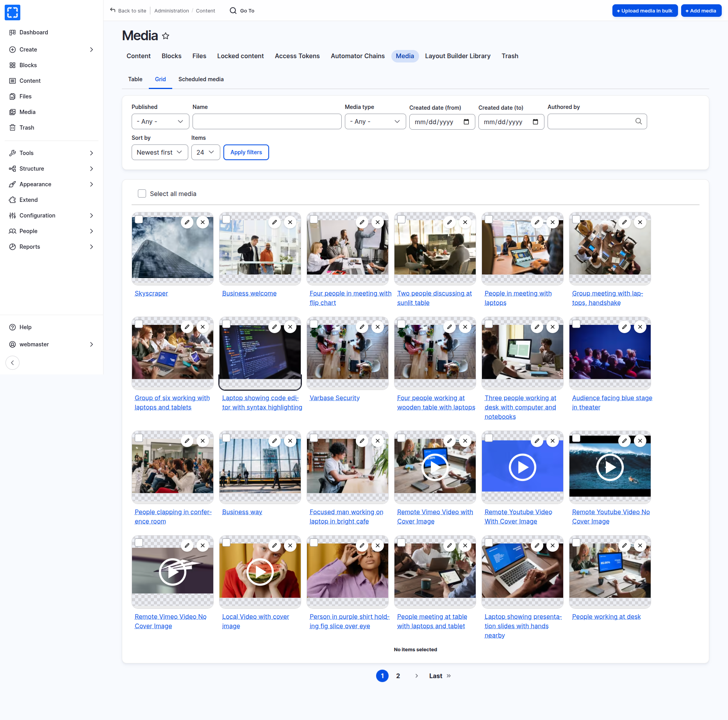Play the Remote Vimeo Video with Cover Image
728x720 pixels.
pyautogui.click(x=435, y=467)
